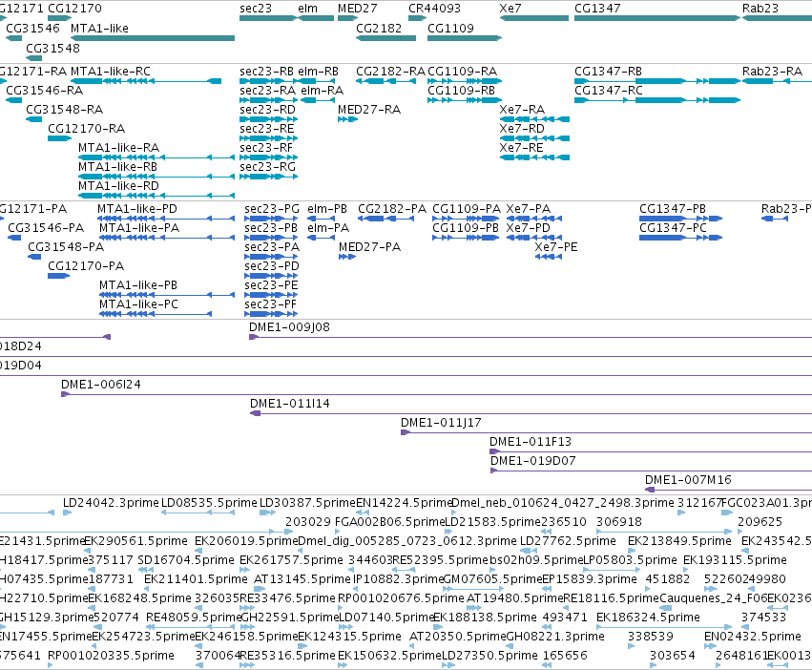
Task: Click protein Xe7-PE
Action: click(x=548, y=257)
